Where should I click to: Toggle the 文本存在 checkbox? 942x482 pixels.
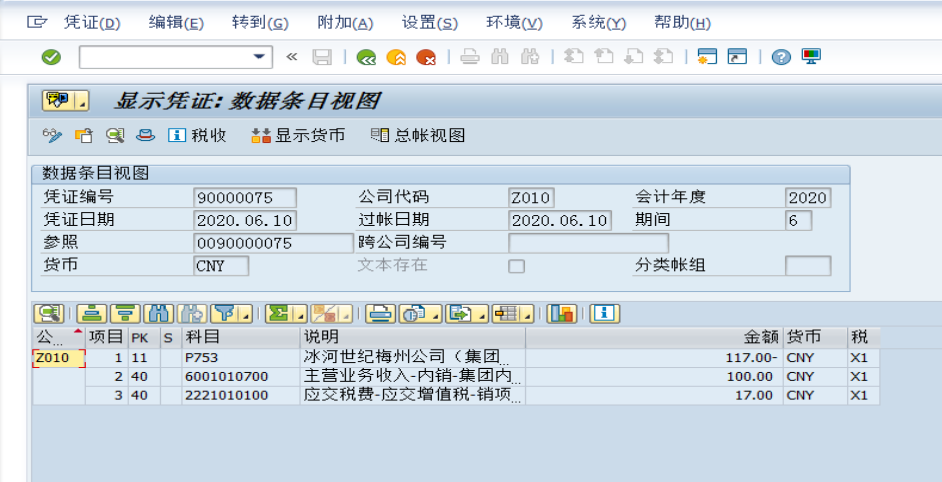tap(516, 266)
